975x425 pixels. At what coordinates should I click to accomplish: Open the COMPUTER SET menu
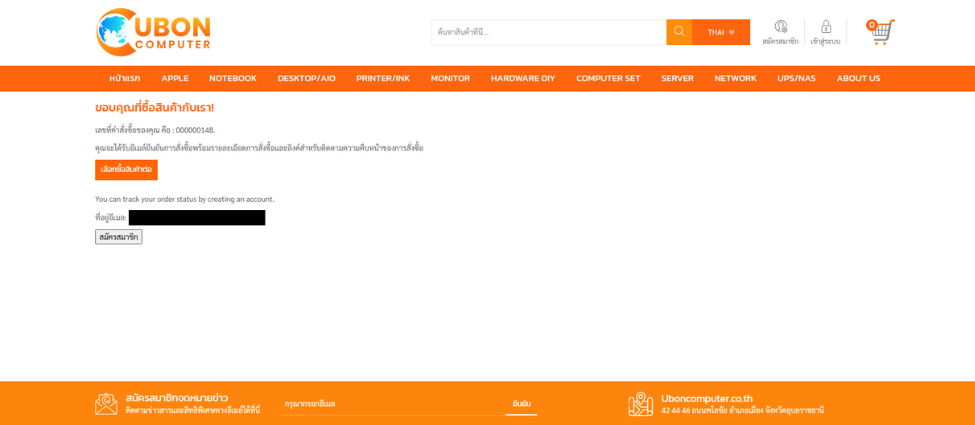click(608, 78)
